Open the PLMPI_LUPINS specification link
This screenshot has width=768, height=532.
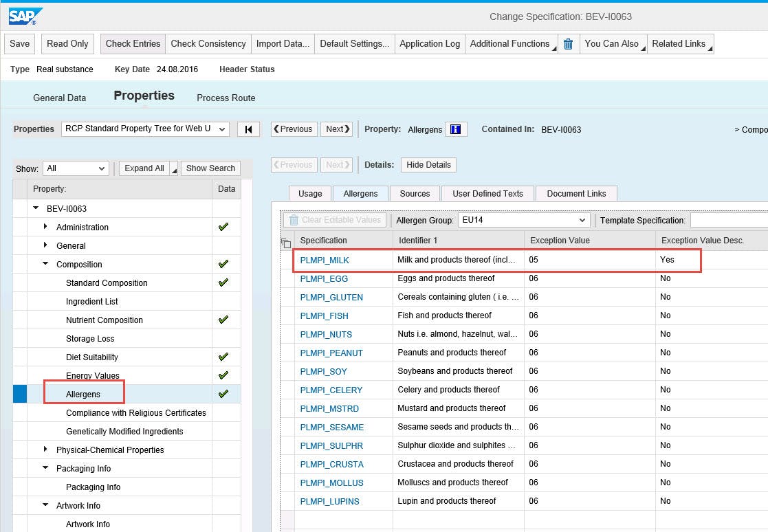click(x=329, y=502)
